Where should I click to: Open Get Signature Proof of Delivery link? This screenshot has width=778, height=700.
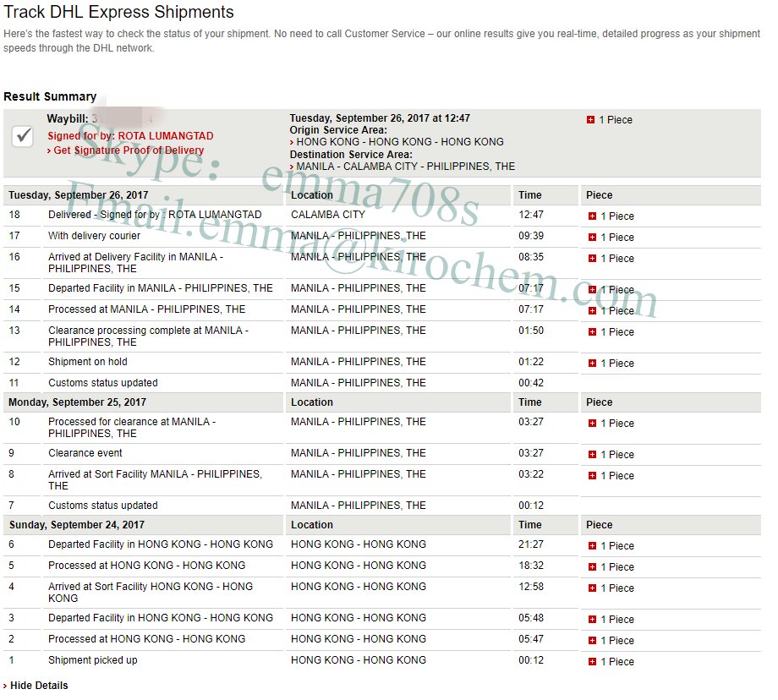coord(129,150)
